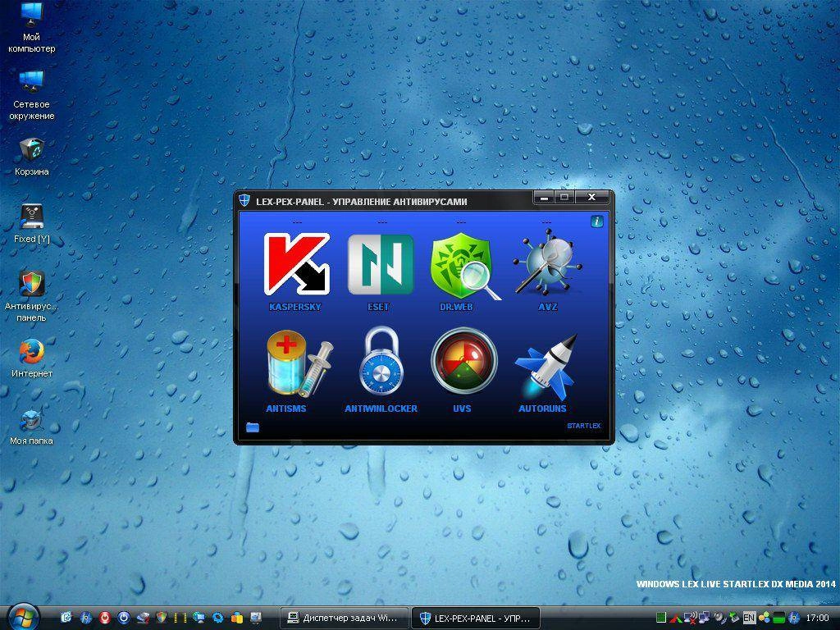Viewport: 840px width, 630px height.
Task: Click the taskbar clock showing 17:00
Action: point(818,618)
